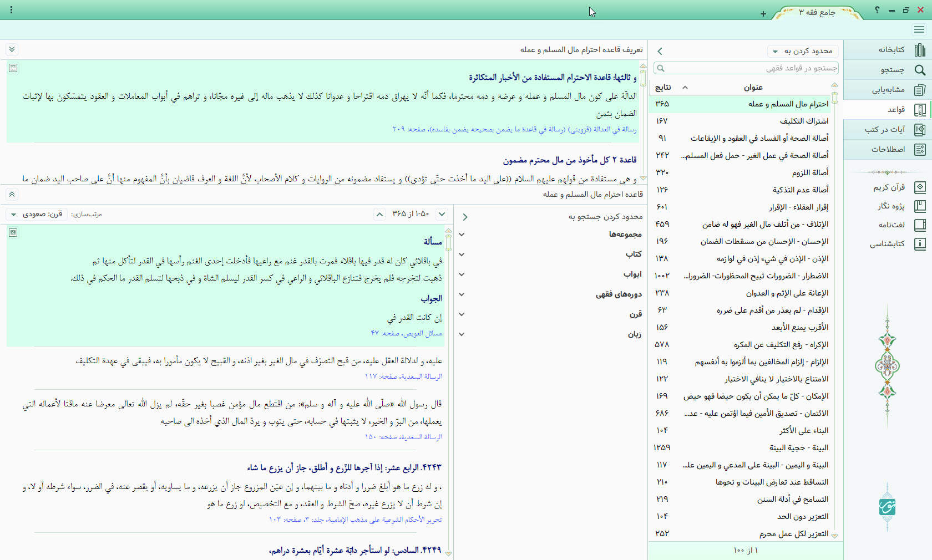932x560 pixels.
Task: Open the لغتنامه dictionary icon
Action: coord(920,225)
